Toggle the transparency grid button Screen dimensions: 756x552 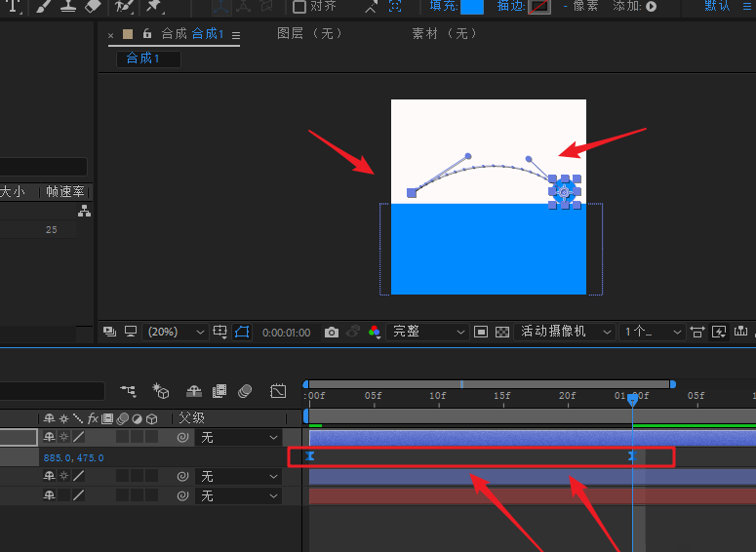pyautogui.click(x=502, y=333)
